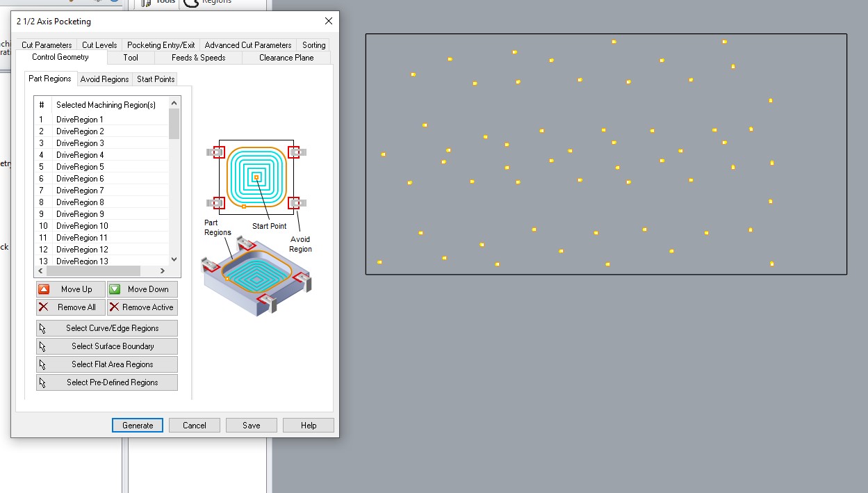
Task: Open the Start Points tab
Action: [156, 79]
